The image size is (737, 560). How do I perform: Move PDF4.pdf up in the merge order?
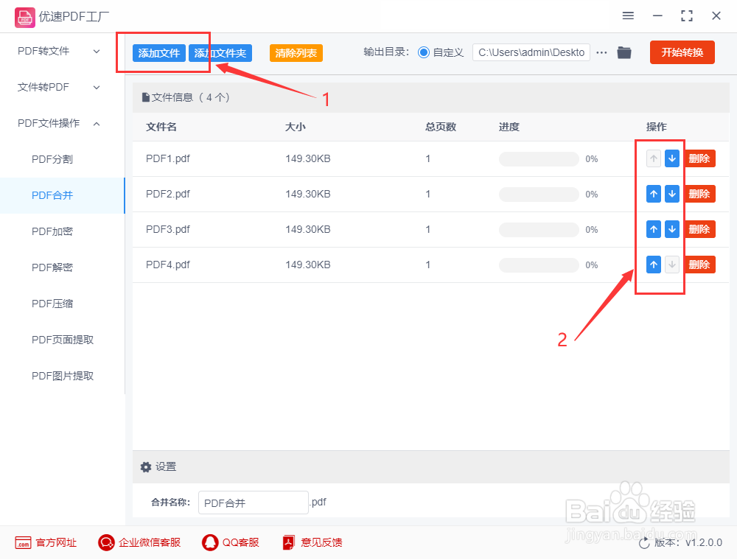653,265
